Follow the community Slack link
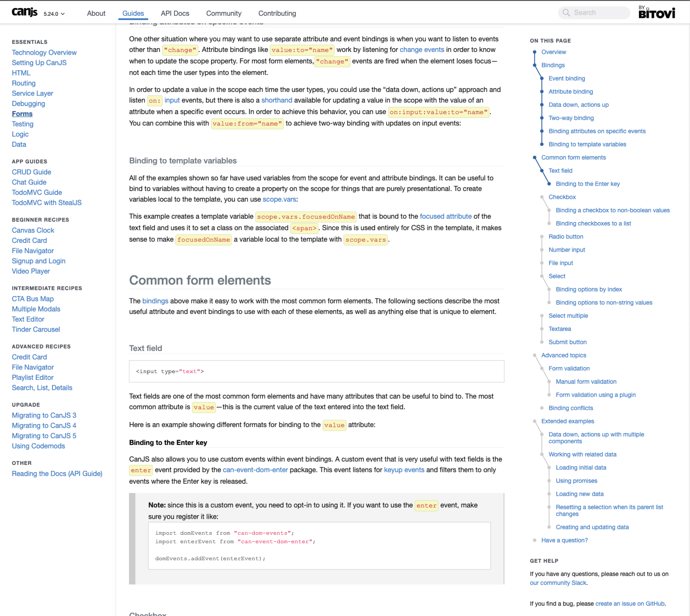 click(x=558, y=583)
